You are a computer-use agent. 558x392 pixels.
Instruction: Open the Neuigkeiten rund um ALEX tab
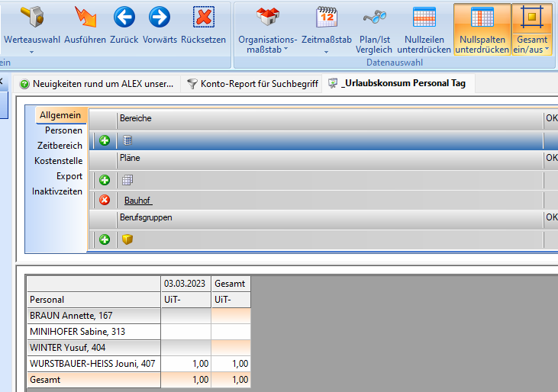[96, 84]
